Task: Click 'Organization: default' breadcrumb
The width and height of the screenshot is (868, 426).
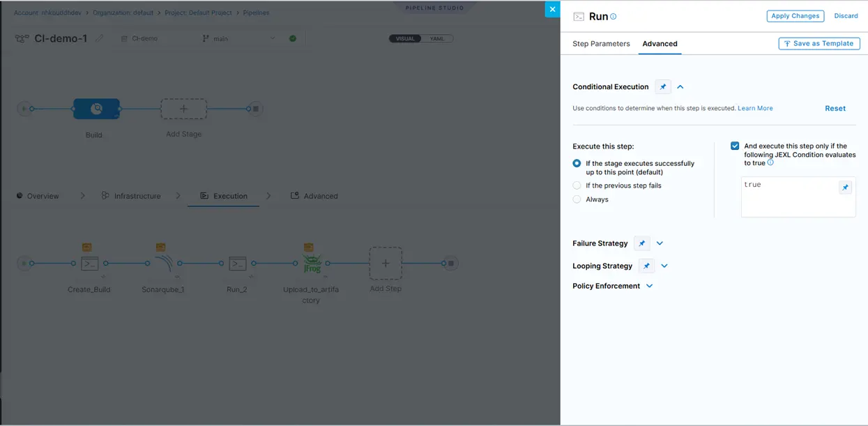Action: (123, 13)
